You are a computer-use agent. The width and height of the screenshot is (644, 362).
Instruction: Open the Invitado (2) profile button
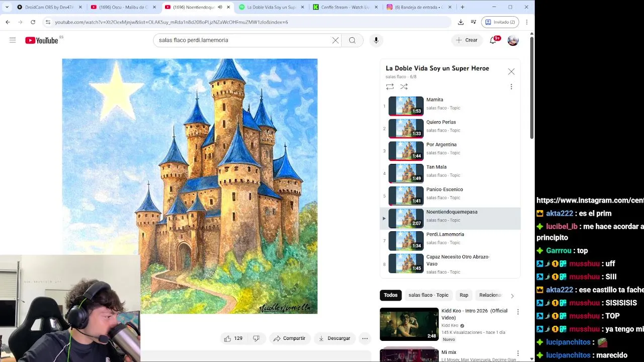[500, 22]
